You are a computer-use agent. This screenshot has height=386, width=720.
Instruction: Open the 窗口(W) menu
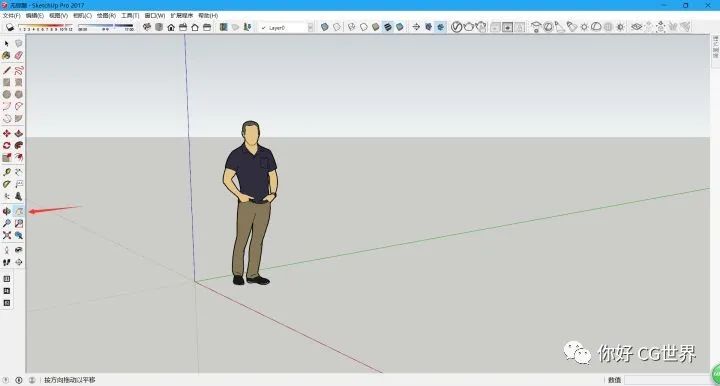pyautogui.click(x=155, y=16)
